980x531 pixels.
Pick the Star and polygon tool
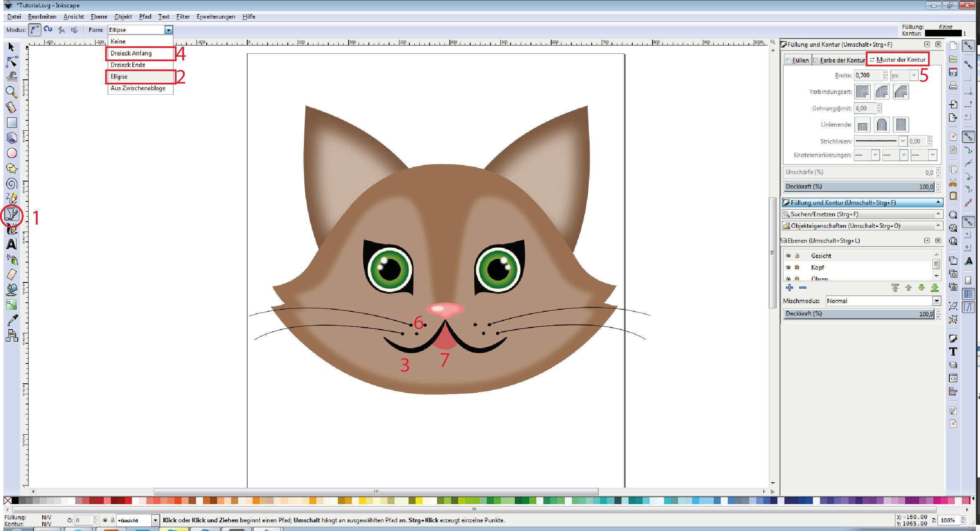pyautogui.click(x=12, y=168)
